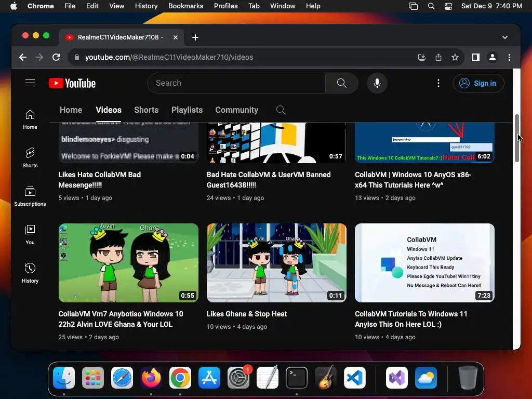Image resolution: width=532 pixels, height=399 pixels.
Task: Switch to channel Home tab
Action: (x=71, y=110)
